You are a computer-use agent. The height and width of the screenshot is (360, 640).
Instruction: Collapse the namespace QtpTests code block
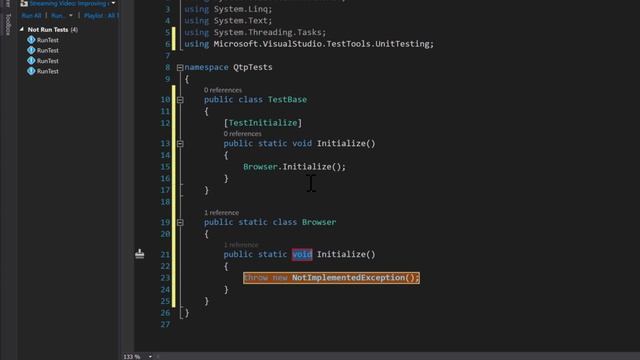(180, 67)
